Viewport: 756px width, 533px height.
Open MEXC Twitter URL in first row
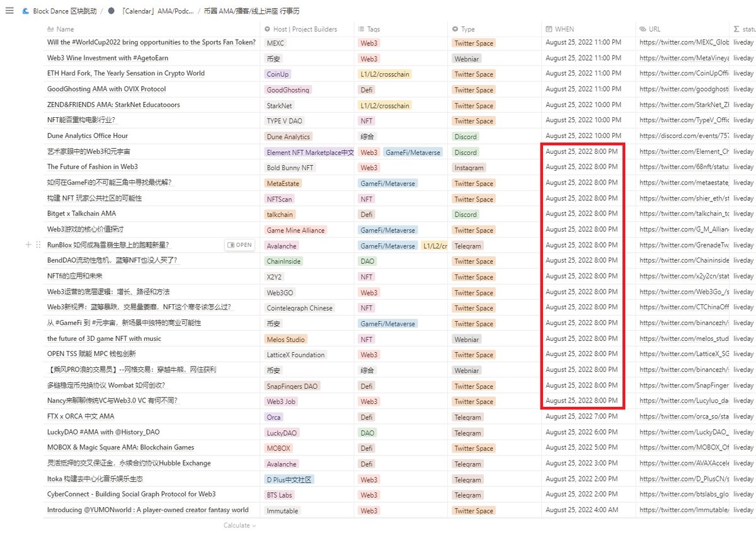point(684,43)
